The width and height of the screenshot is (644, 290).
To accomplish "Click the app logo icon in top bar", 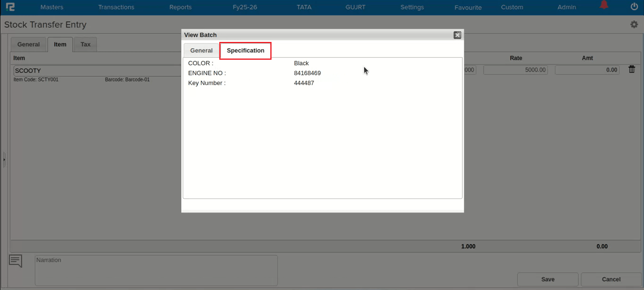I will click(x=10, y=7).
